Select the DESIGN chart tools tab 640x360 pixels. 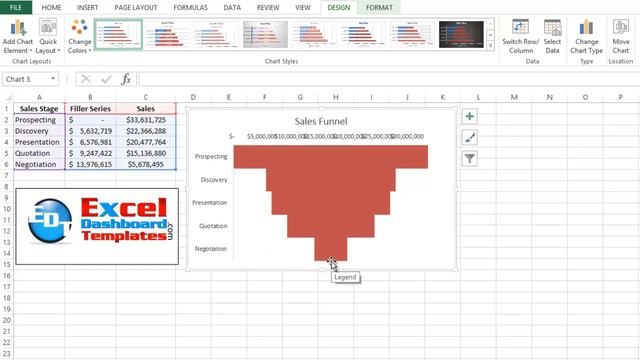point(338,7)
